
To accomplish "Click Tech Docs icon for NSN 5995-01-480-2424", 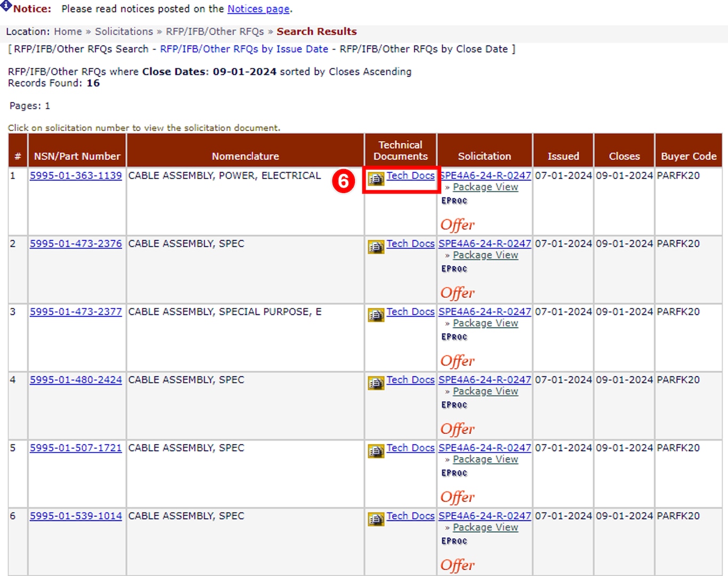I will pos(376,383).
